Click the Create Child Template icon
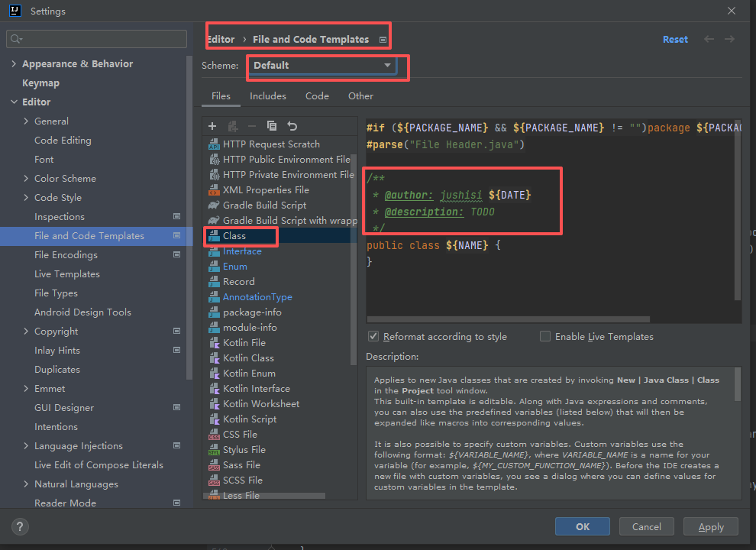The height and width of the screenshot is (550, 756). (x=233, y=126)
